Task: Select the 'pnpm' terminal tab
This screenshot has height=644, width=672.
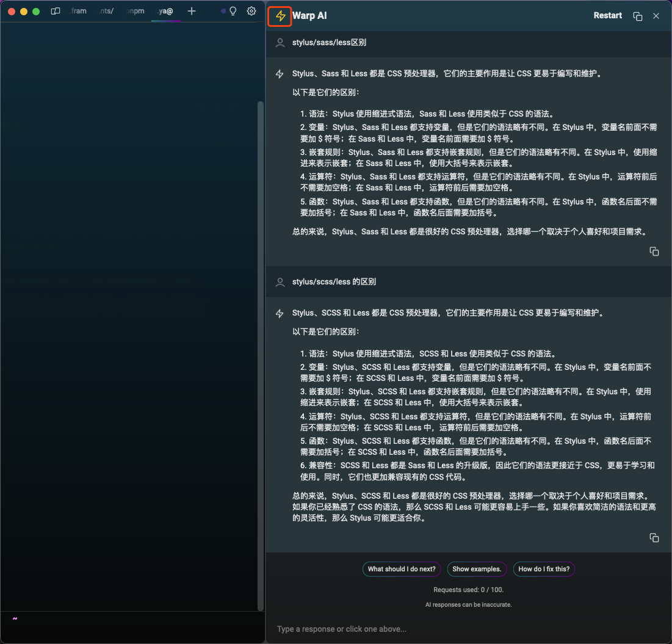Action: pyautogui.click(x=135, y=11)
